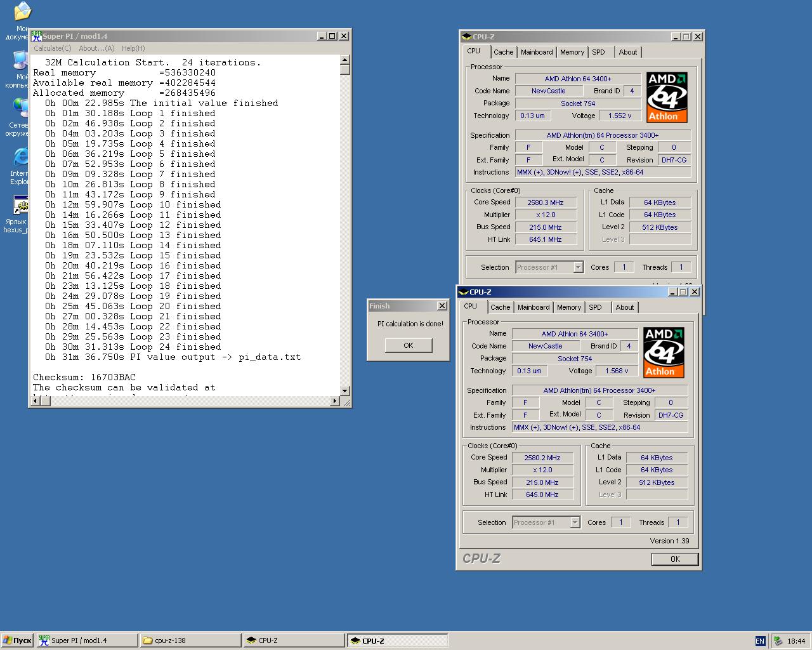Click 'PI value output -> pi_data.txt' line
This screenshot has width=812, height=650.
coord(173,357)
